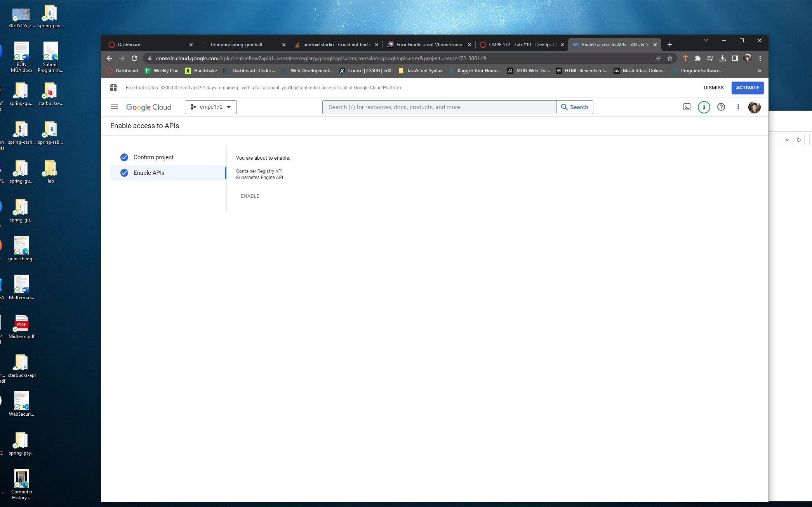Image resolution: width=812 pixels, height=507 pixels.
Task: Expand the hidden bookmarks overflow chevron
Action: tap(759, 71)
